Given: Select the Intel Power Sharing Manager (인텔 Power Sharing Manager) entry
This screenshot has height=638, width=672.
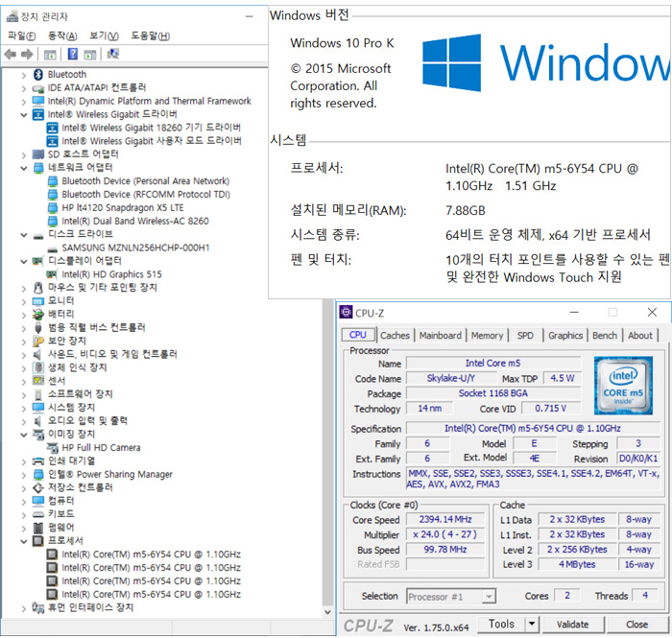Looking at the screenshot, I should (110, 475).
